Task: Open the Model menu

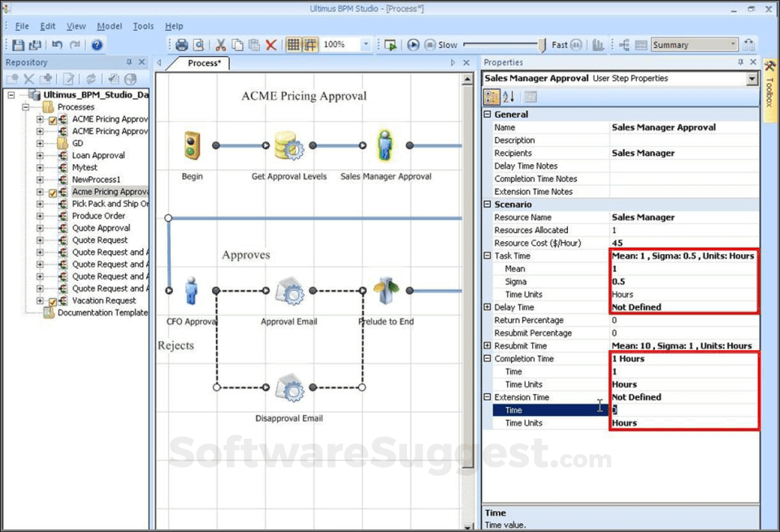Action: point(109,26)
